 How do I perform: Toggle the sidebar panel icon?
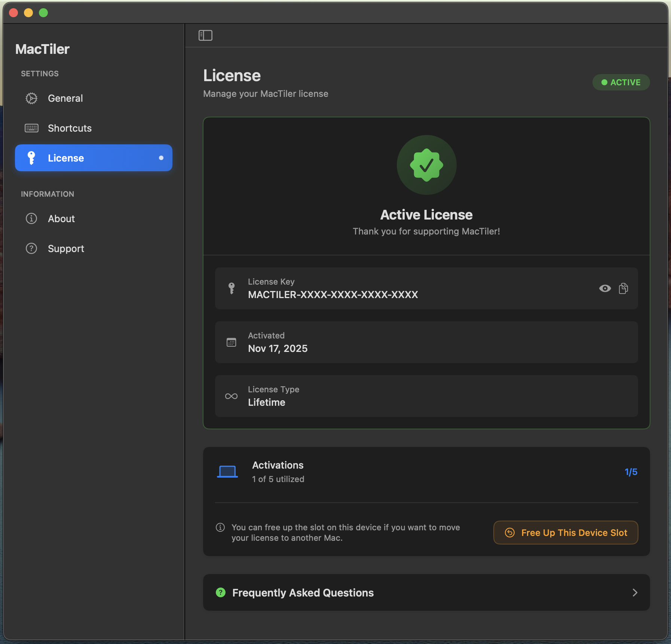(x=205, y=36)
